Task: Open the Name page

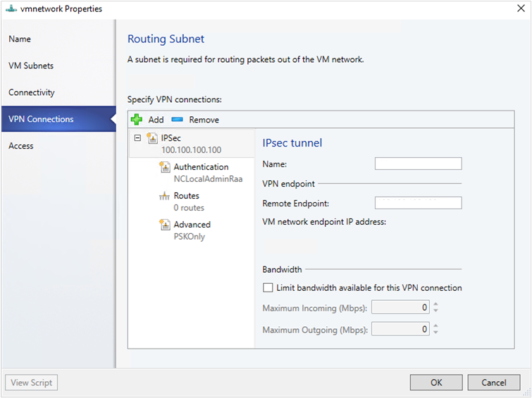Action: pyautogui.click(x=20, y=39)
